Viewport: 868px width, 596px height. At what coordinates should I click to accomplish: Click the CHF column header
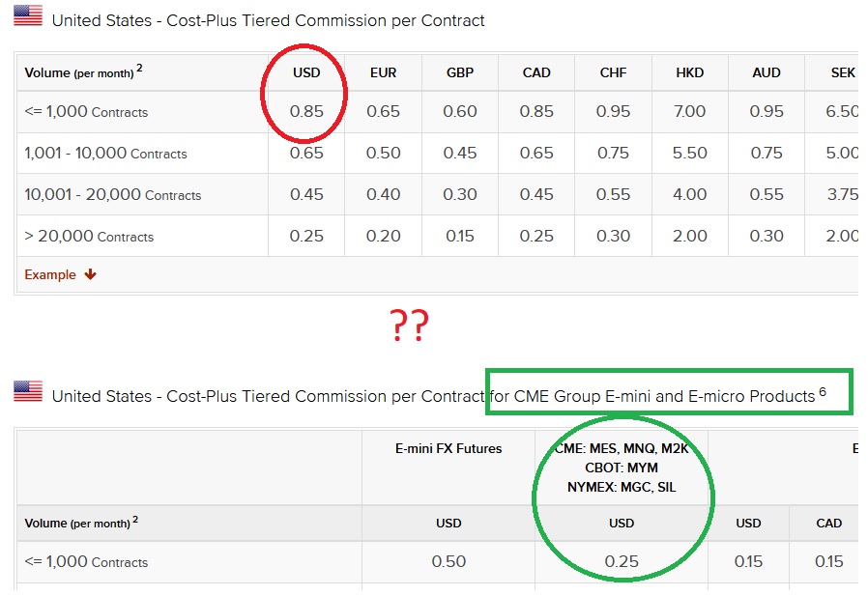coord(614,72)
